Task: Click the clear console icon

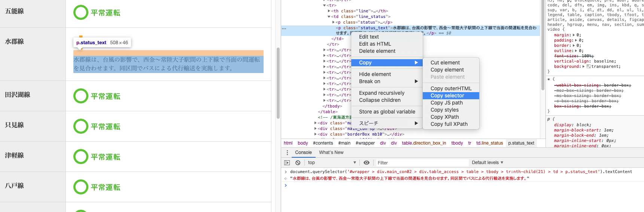Action: coord(298,163)
